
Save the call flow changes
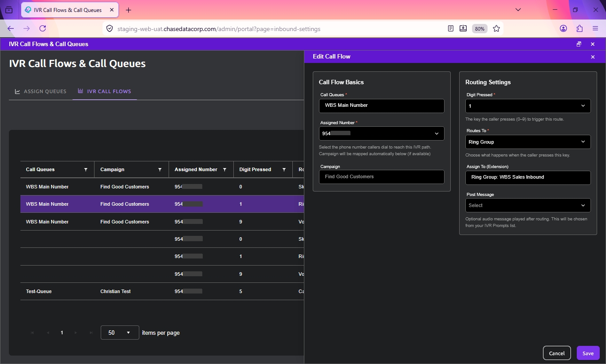coord(588,353)
